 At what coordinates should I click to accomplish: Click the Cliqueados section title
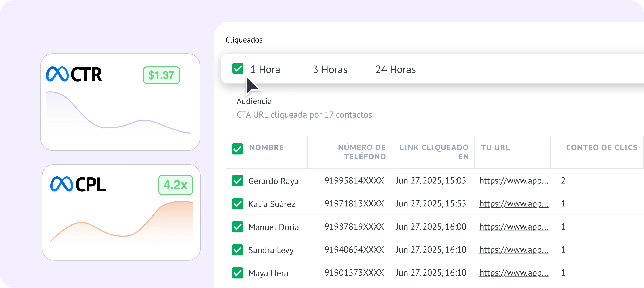[244, 40]
